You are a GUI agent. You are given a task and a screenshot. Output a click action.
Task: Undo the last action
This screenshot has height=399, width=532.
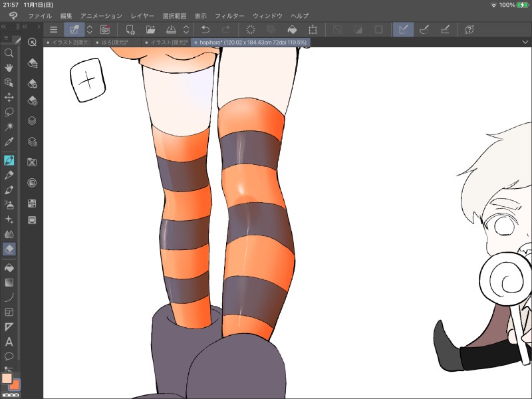coord(205,29)
